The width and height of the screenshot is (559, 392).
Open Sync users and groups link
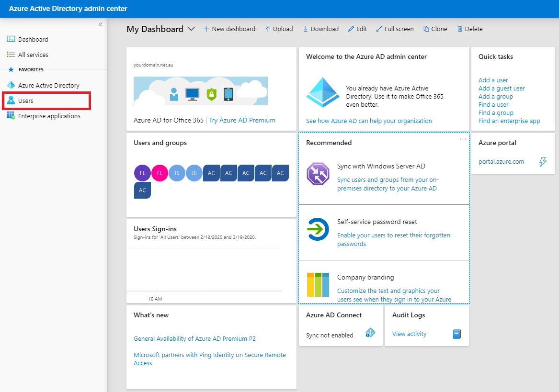click(388, 184)
